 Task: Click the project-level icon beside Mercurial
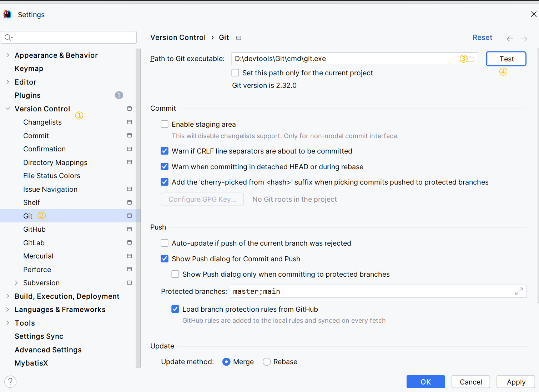coord(129,256)
